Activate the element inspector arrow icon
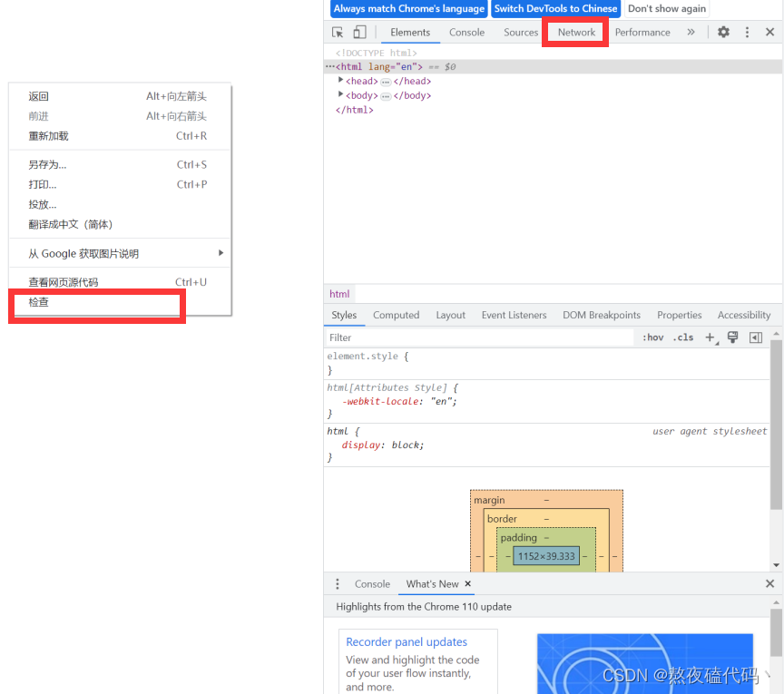This screenshot has height=694, width=784. [x=338, y=33]
